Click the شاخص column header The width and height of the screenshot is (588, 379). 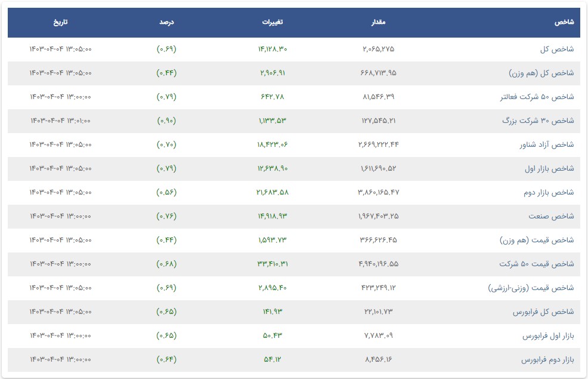[564, 22]
